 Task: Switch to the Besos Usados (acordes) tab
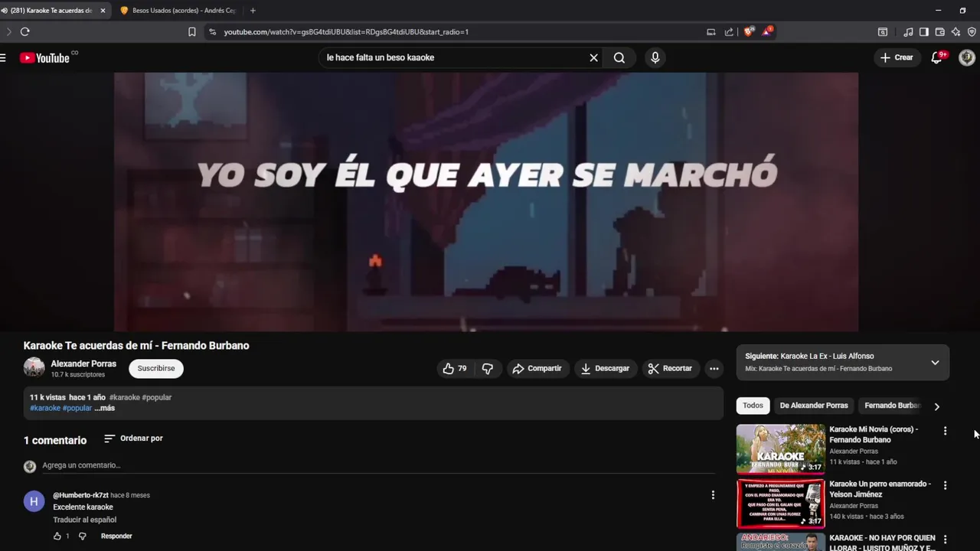pyautogui.click(x=179, y=11)
